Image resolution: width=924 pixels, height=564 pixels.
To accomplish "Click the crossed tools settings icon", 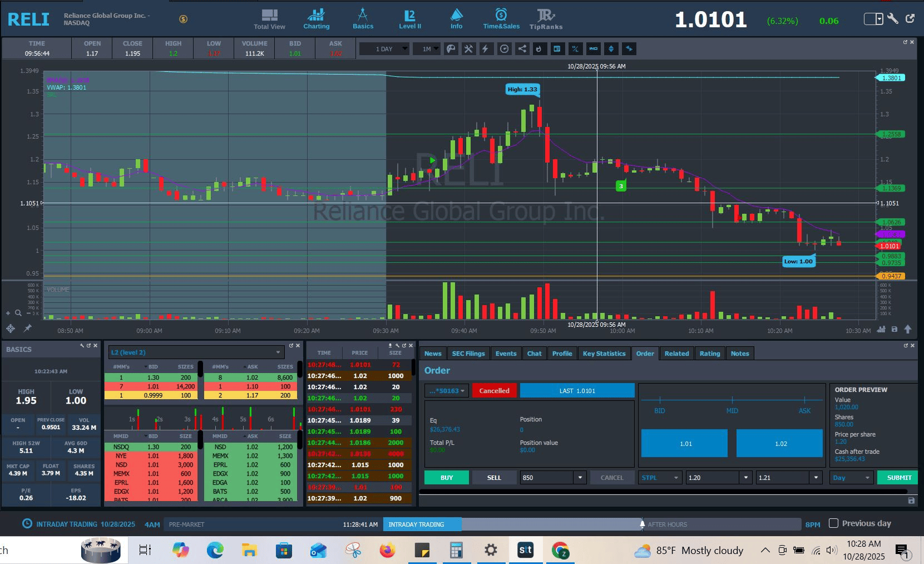I will point(468,49).
